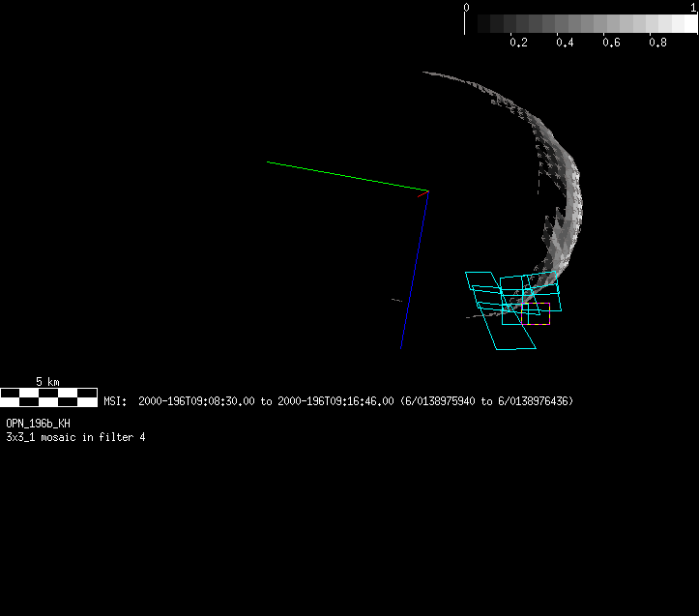Click the MSI start time 2000-196T09:08:30.00

coord(197,400)
